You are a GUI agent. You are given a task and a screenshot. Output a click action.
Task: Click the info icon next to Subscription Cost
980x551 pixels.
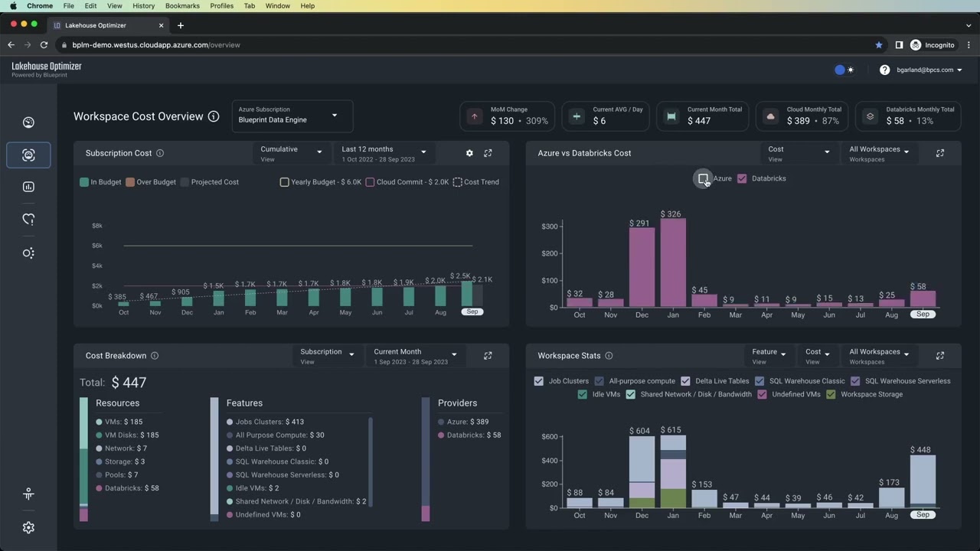160,153
